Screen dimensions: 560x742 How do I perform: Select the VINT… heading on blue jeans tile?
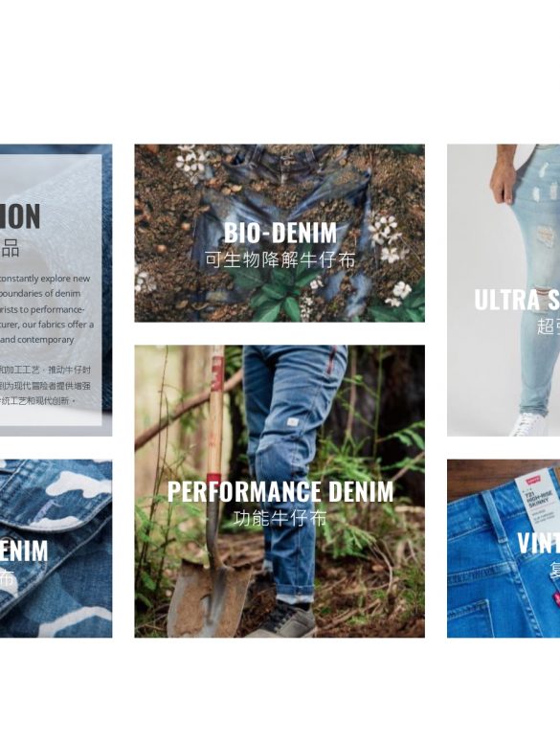[x=539, y=543]
